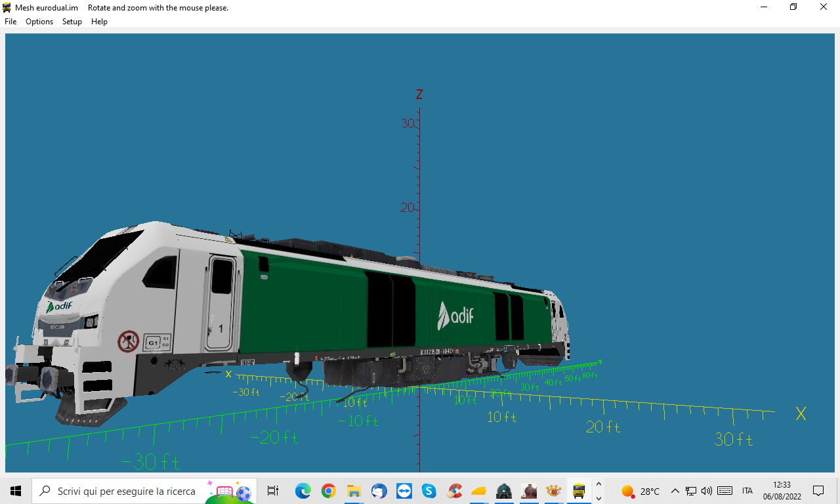This screenshot has width=840, height=504.
Task: Click the large yellow 30 ft axis label
Action: click(734, 439)
